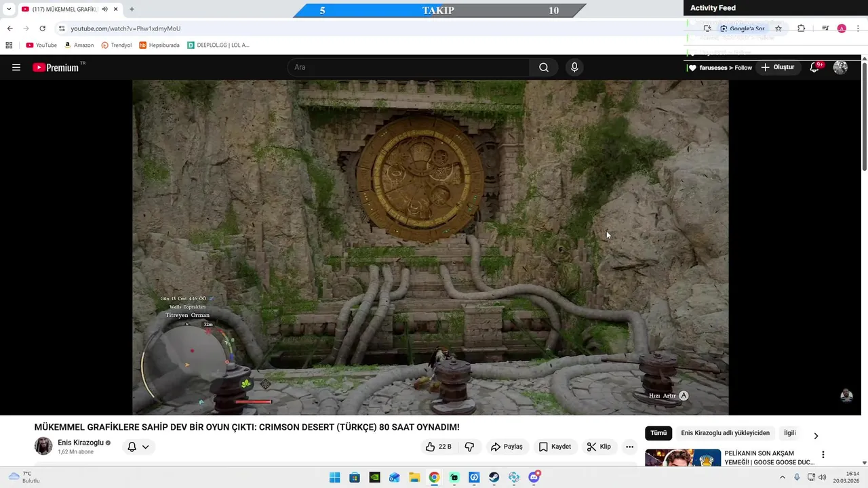Open Enis Kirazoglu channel name link

point(81,443)
